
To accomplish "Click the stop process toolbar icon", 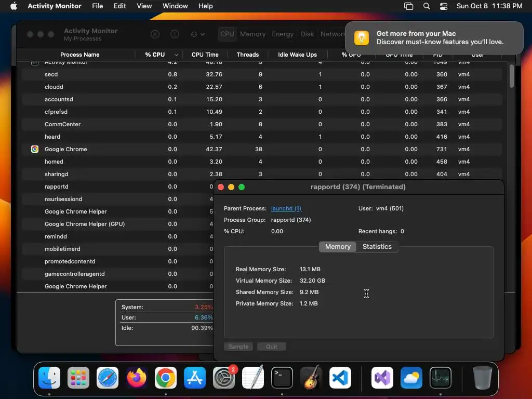I will [155, 34].
